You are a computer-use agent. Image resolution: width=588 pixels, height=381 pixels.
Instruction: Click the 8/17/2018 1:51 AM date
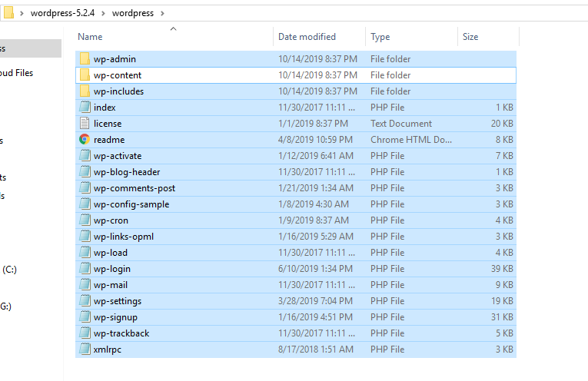pos(315,349)
